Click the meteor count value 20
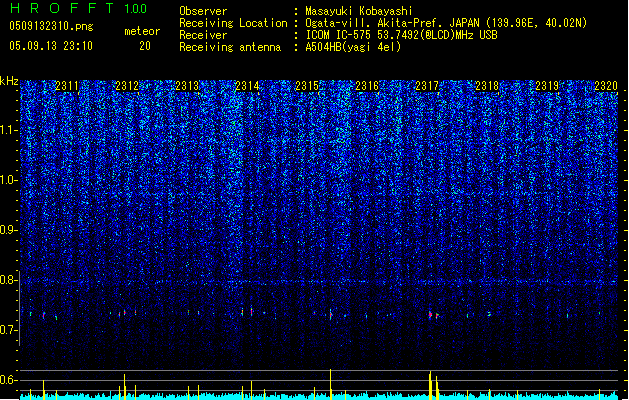 pyautogui.click(x=145, y=46)
